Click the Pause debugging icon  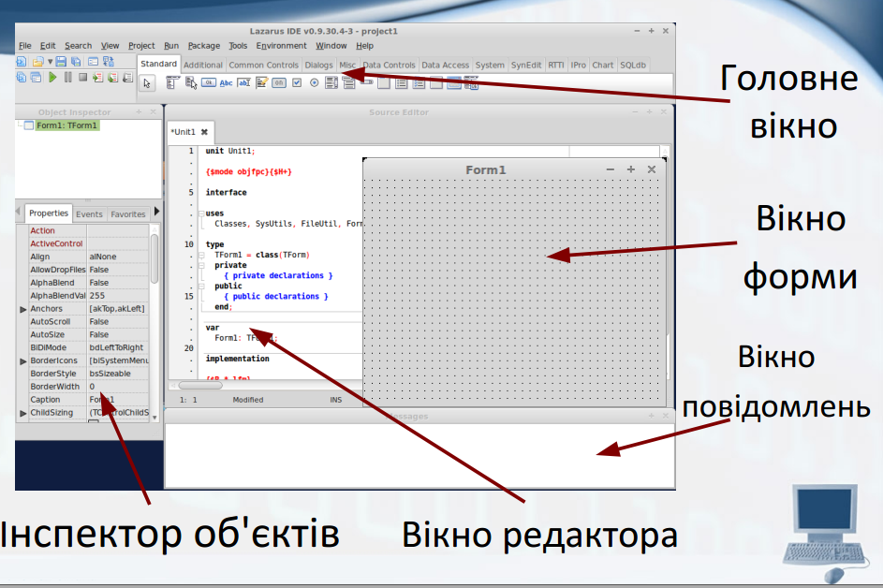68,77
